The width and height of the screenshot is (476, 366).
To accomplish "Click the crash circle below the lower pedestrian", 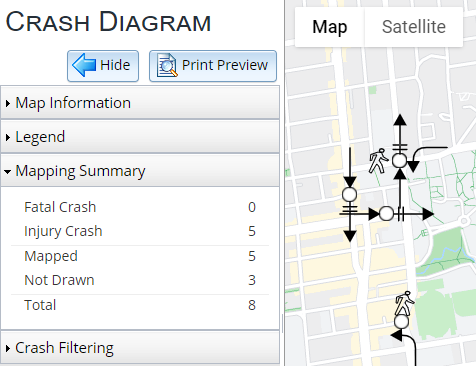I will [401, 322].
